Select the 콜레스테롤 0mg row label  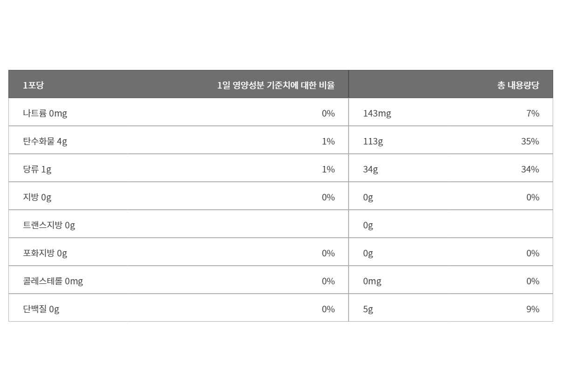(53, 281)
